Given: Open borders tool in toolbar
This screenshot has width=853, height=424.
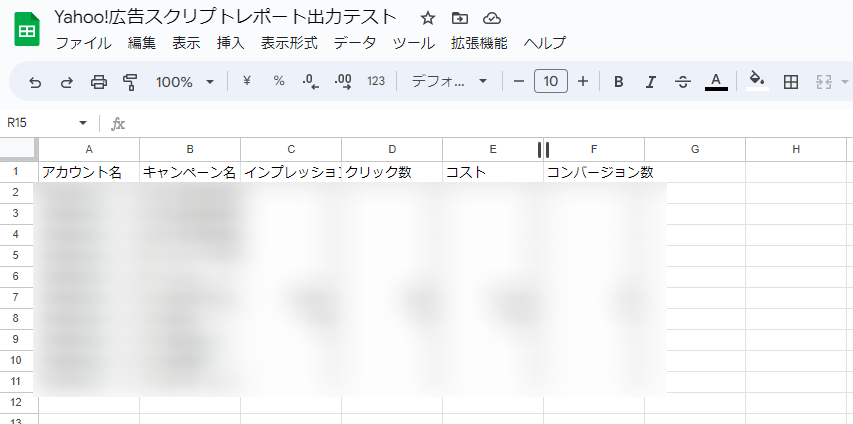Looking at the screenshot, I should 790,82.
